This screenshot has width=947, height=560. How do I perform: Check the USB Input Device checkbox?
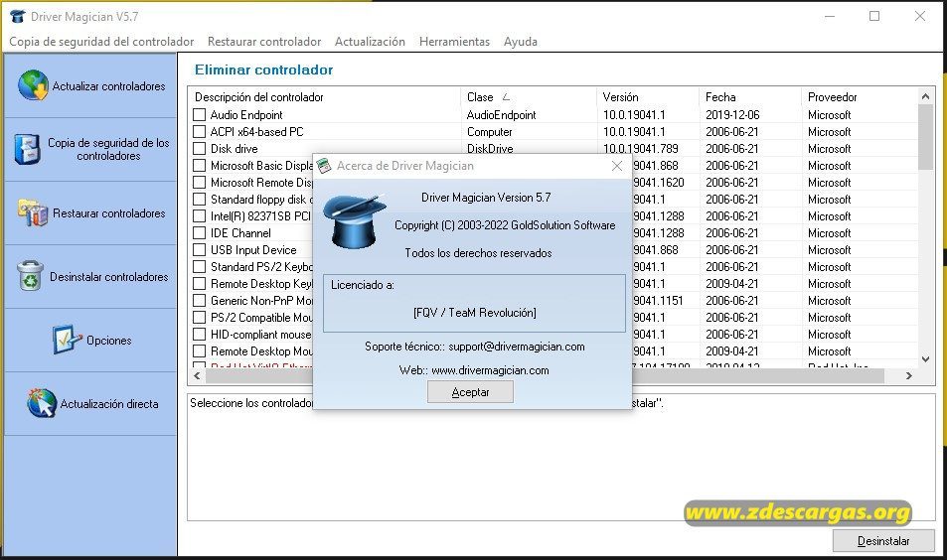(x=200, y=250)
